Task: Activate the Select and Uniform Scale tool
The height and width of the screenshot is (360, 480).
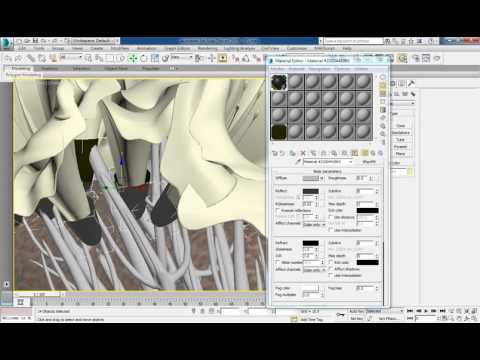Action: point(155,59)
